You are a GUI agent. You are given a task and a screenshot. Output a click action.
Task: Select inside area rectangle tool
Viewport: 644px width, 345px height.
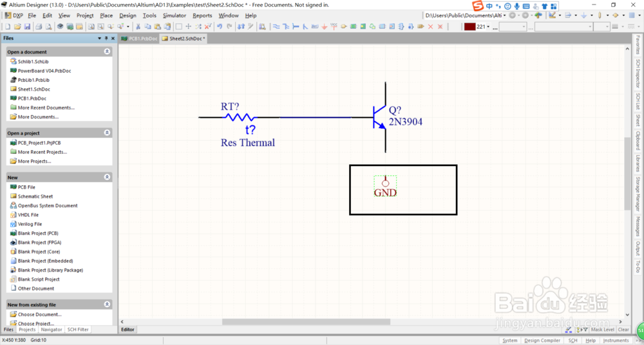(178, 26)
